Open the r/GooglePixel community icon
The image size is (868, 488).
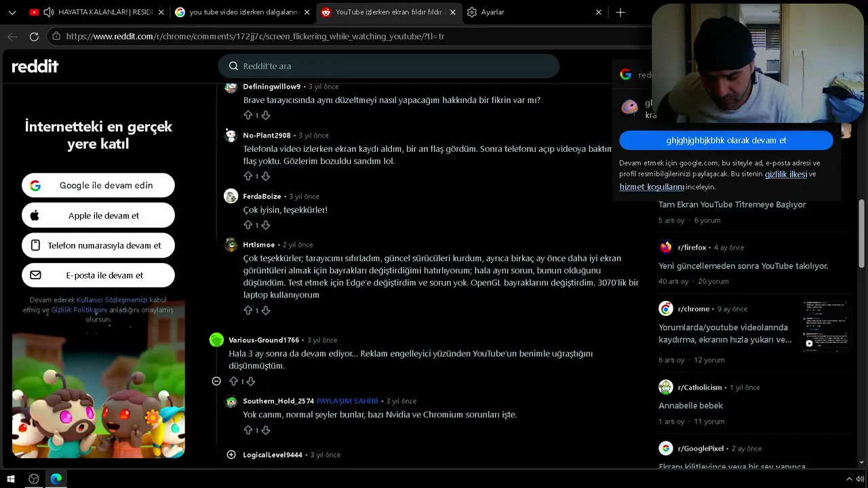pos(666,449)
